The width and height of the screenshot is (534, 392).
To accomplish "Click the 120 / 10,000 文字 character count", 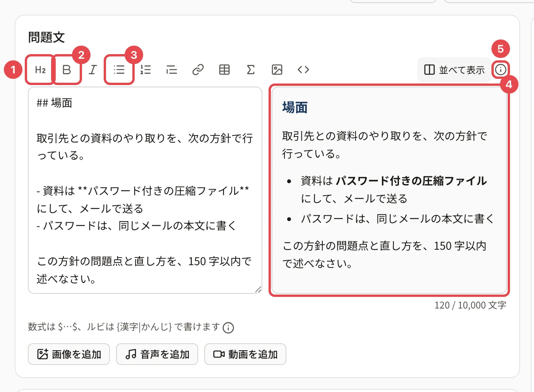I will pos(470,305).
